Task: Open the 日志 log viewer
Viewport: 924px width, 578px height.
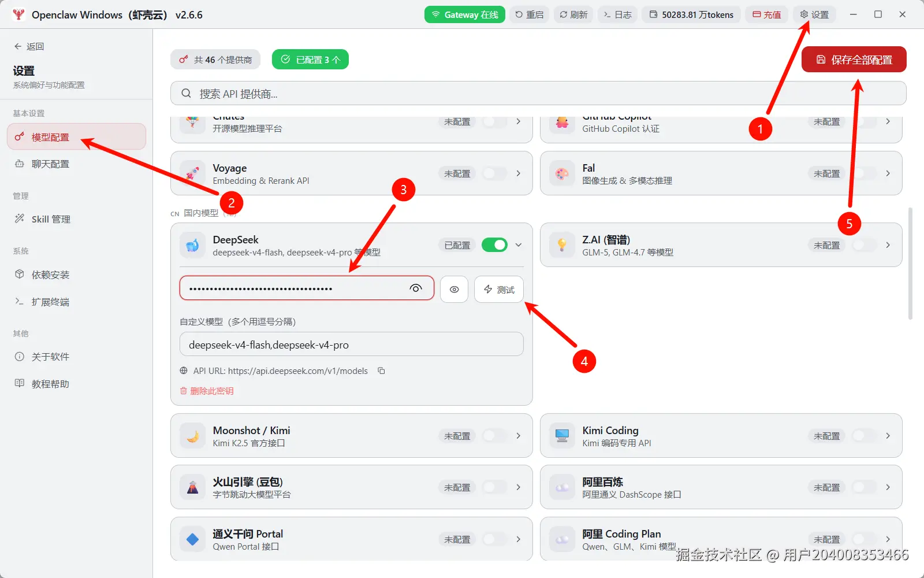Action: pyautogui.click(x=617, y=14)
